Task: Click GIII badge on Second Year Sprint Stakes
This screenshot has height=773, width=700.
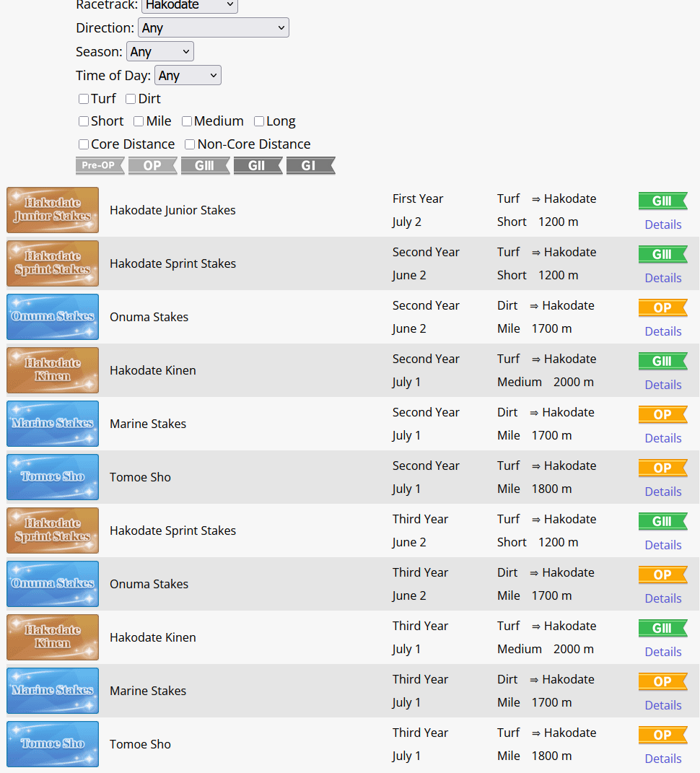Action: (x=663, y=254)
